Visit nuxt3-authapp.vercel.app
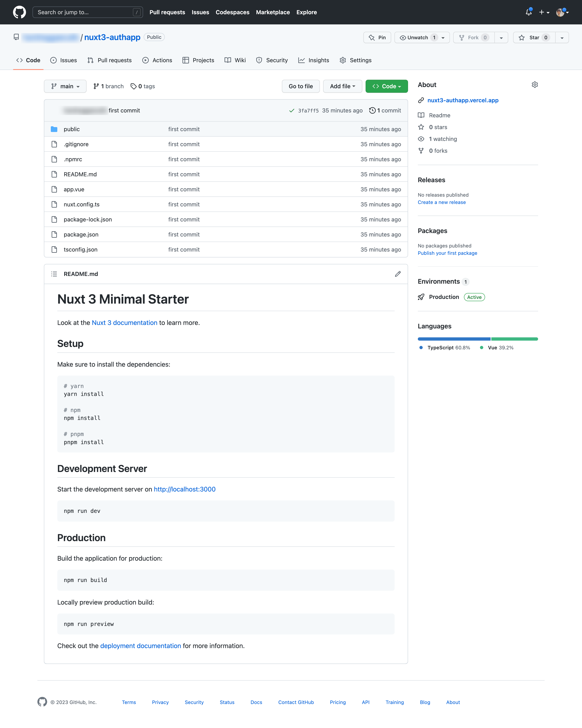582x728 pixels. click(463, 100)
